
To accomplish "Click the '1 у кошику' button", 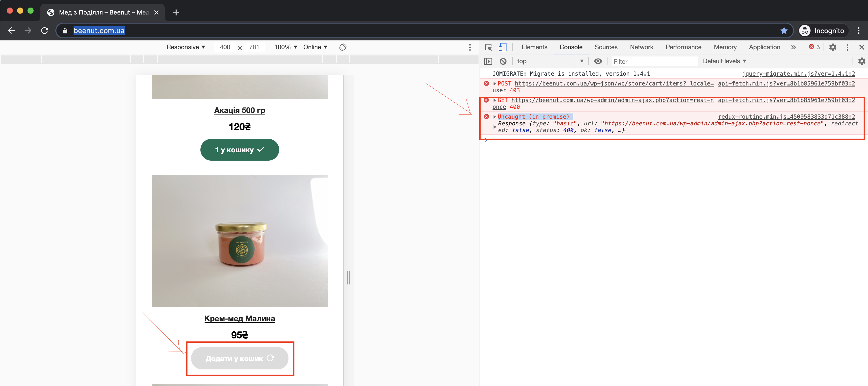I will pyautogui.click(x=239, y=150).
